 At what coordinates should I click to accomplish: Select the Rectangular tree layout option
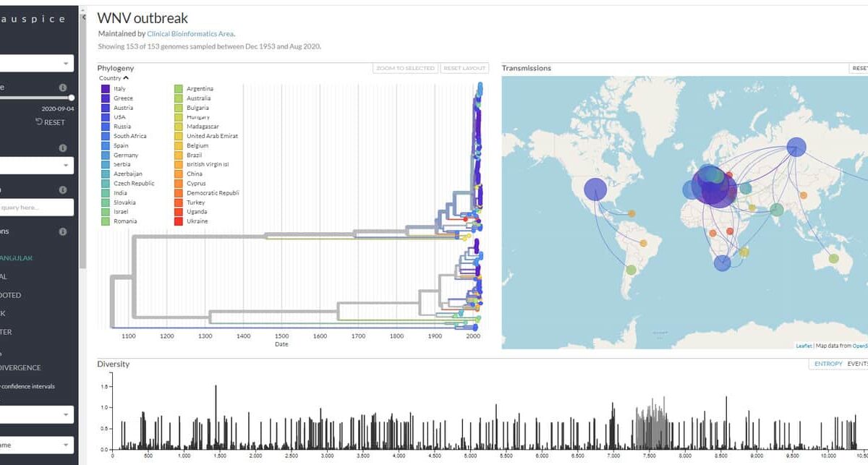(x=17, y=257)
